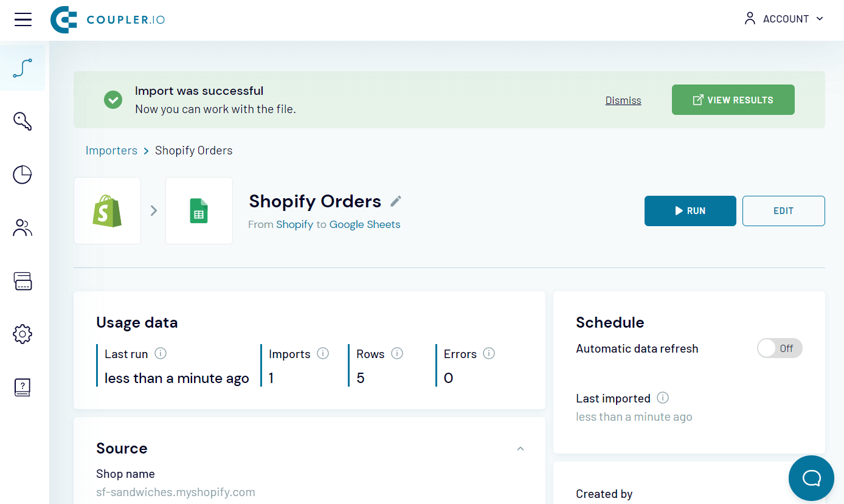The height and width of the screenshot is (504, 844).
Task: Select the key icon for connections
Action: (x=22, y=121)
